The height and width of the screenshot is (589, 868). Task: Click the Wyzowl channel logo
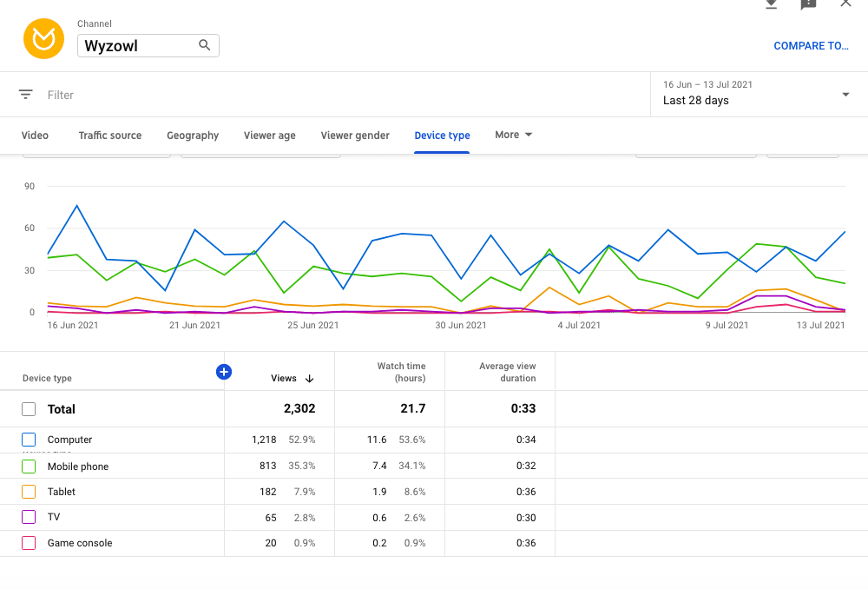(43, 39)
